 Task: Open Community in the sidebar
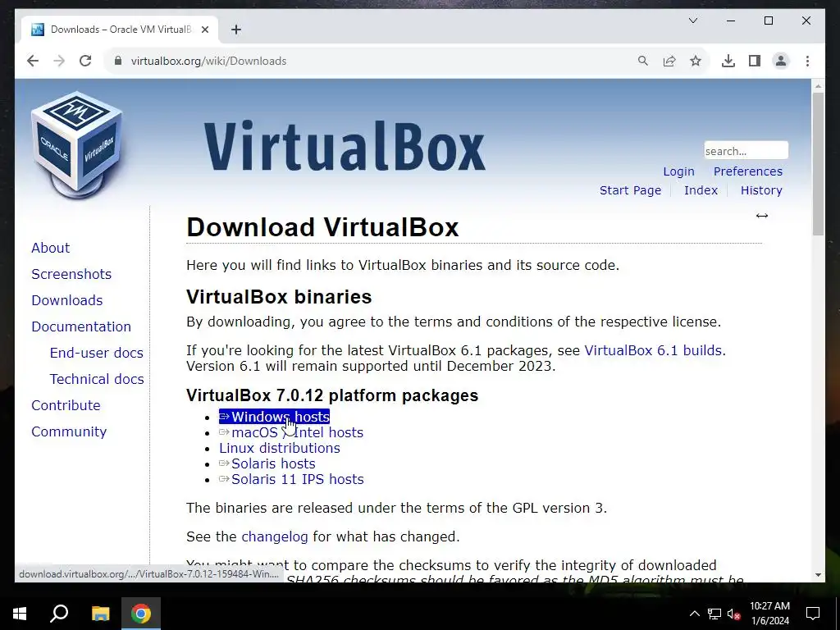(69, 431)
